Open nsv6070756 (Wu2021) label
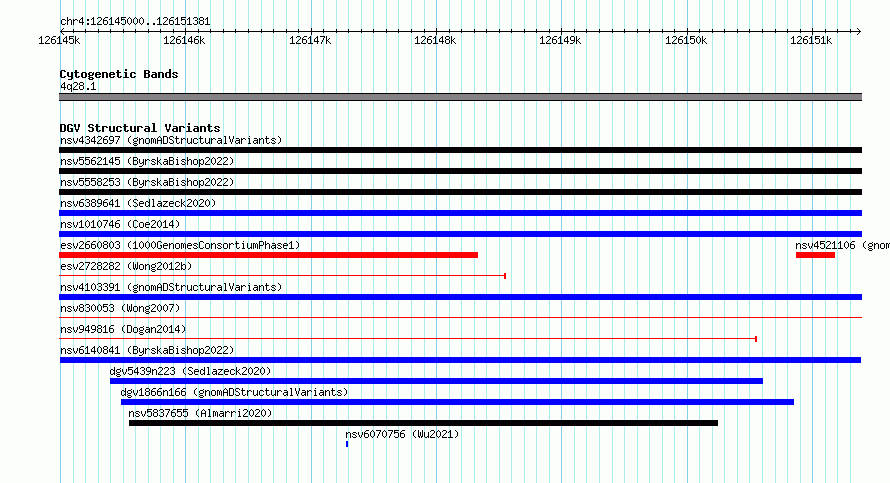 pos(402,434)
